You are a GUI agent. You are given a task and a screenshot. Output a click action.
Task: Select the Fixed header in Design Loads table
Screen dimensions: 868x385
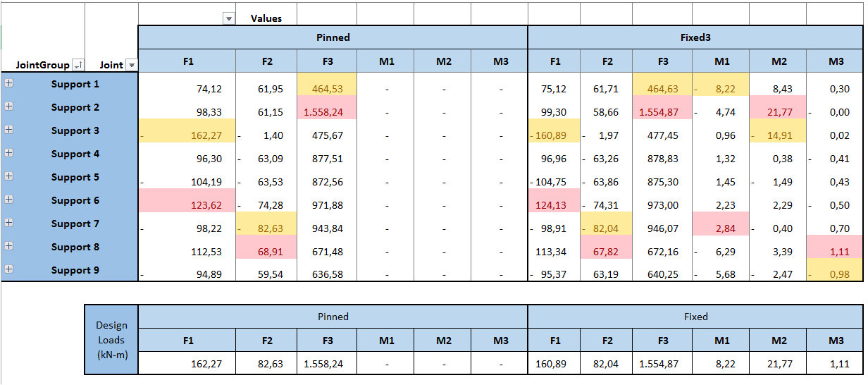695,317
